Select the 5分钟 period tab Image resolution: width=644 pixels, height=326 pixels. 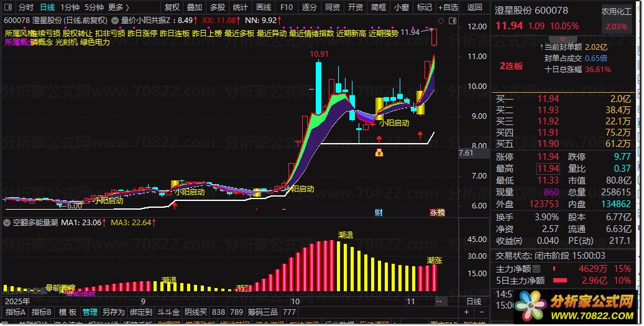(x=94, y=7)
